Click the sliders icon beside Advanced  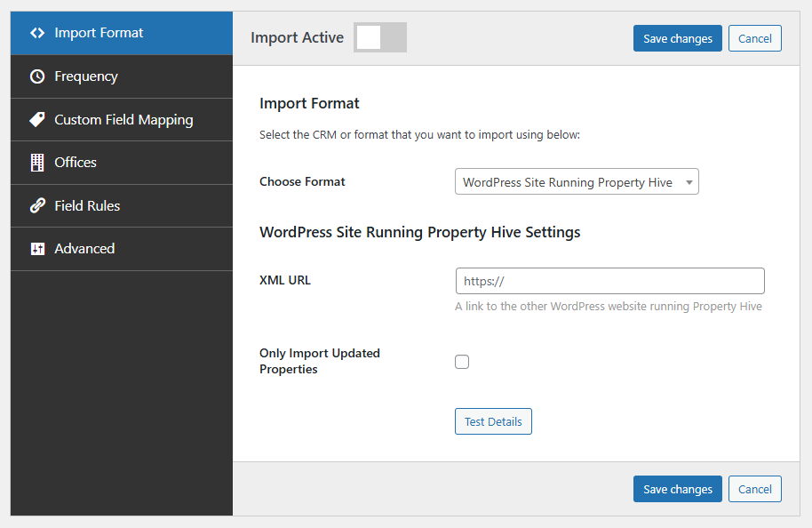tap(37, 249)
